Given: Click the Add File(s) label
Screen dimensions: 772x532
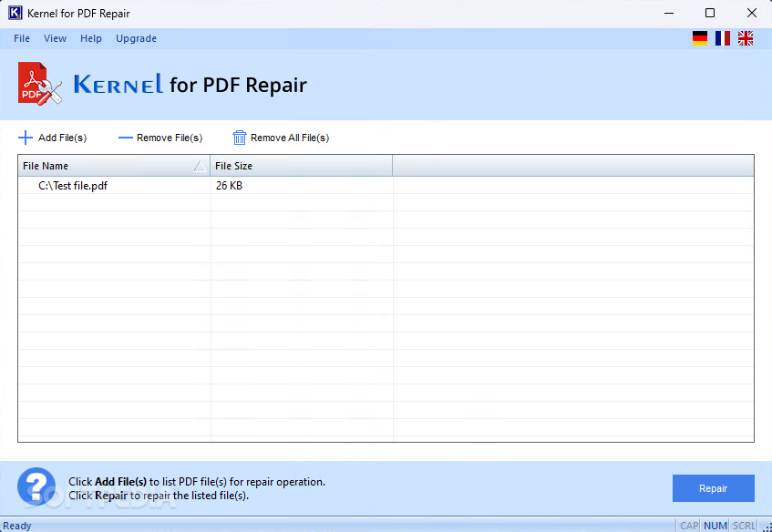Looking at the screenshot, I should coord(63,138).
